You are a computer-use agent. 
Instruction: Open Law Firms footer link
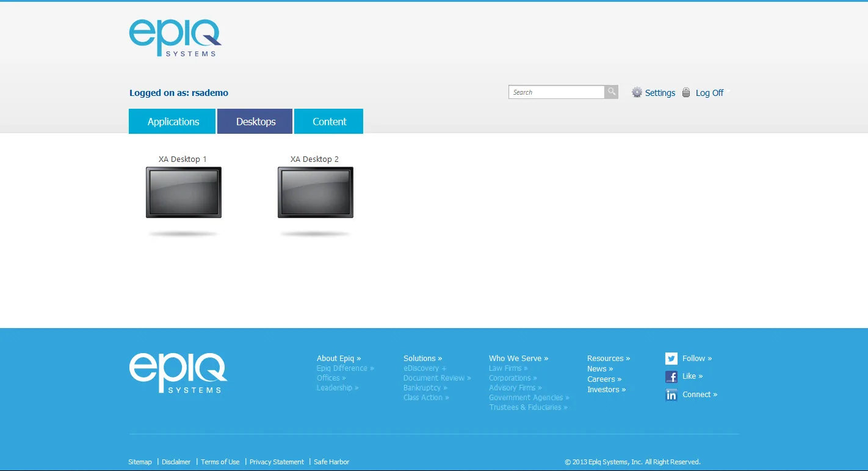(508, 368)
